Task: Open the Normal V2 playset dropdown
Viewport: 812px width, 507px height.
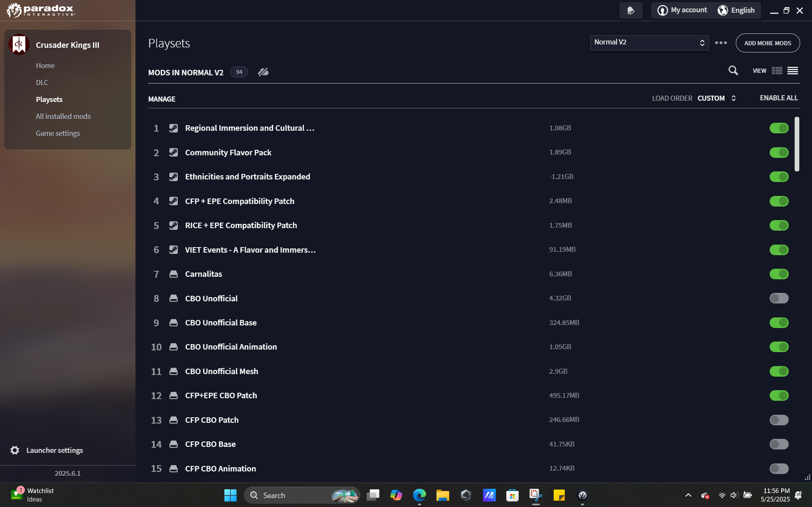Action: [649, 43]
